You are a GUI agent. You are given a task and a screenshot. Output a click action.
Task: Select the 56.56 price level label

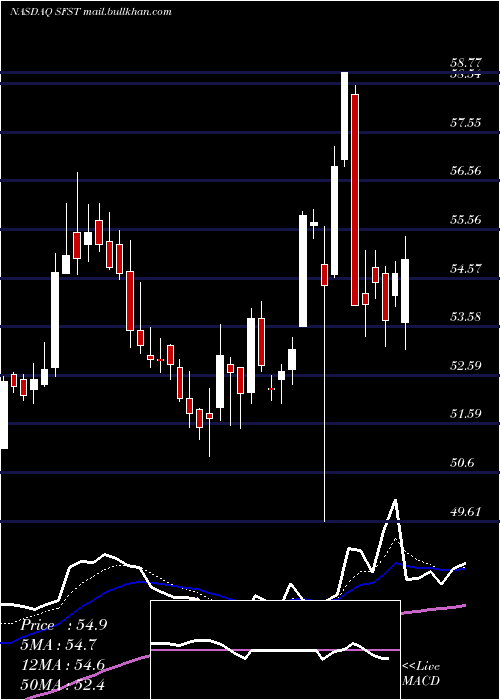[x=466, y=171]
